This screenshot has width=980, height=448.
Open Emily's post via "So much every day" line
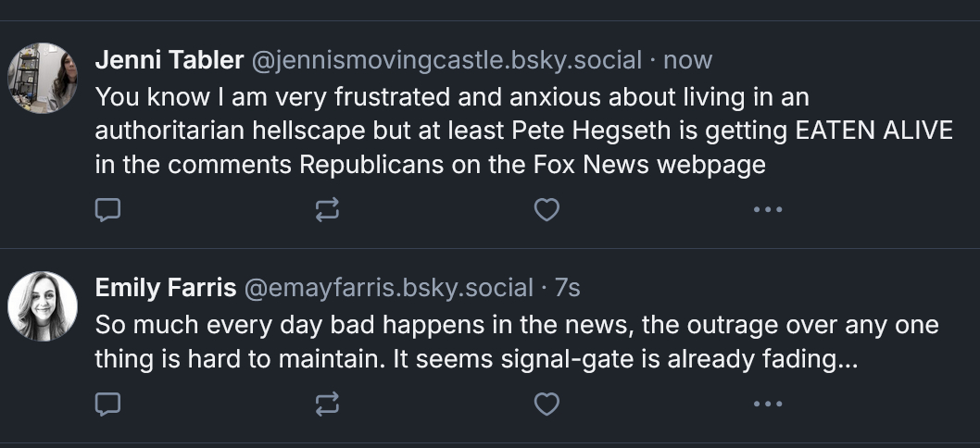222,325
